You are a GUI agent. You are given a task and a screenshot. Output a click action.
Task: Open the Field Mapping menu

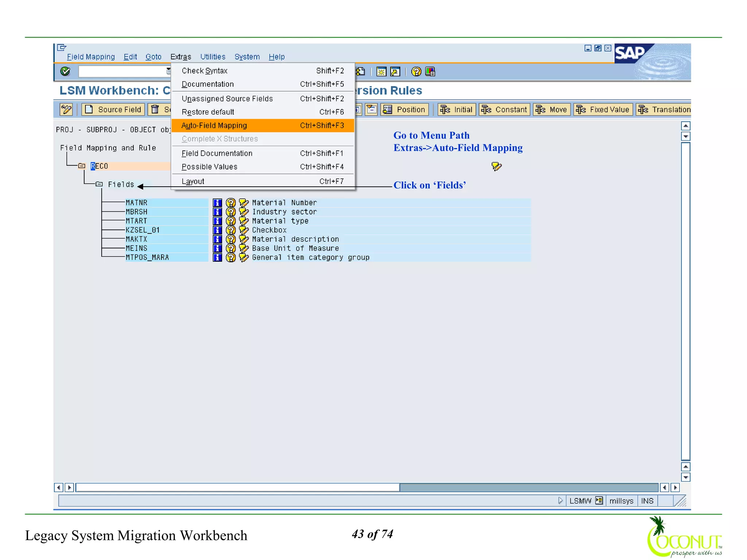91,57
